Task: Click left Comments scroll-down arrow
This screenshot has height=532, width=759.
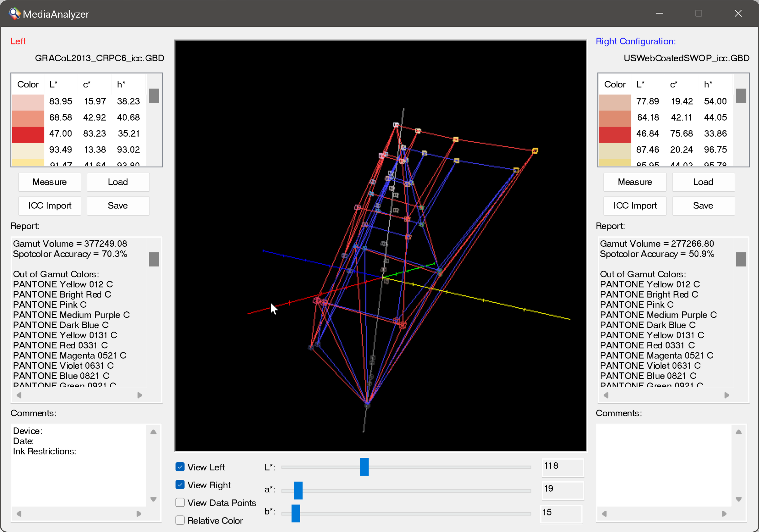Action: 153,499
